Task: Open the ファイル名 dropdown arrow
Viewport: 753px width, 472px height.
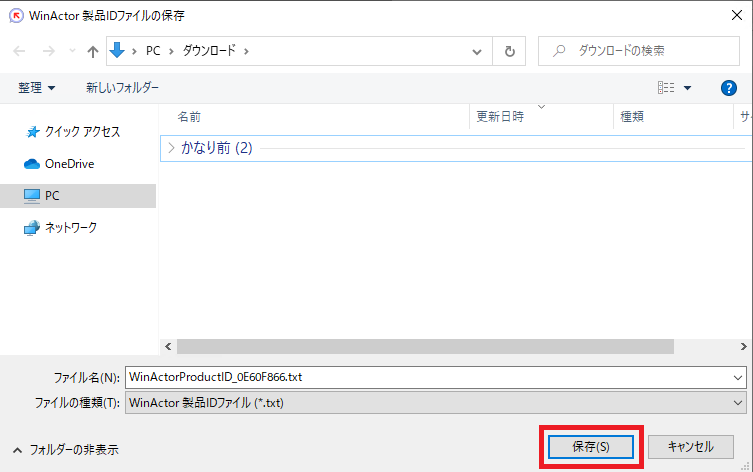Action: tap(738, 378)
